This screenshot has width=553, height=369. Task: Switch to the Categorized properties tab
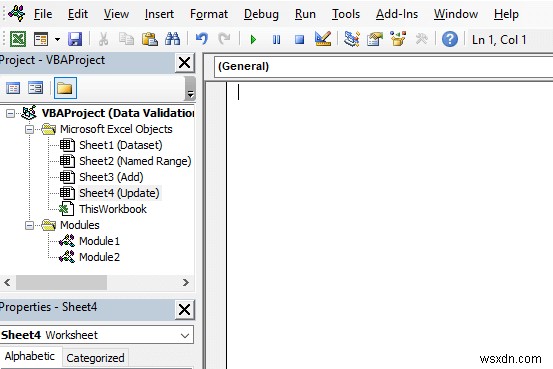[x=95, y=358]
